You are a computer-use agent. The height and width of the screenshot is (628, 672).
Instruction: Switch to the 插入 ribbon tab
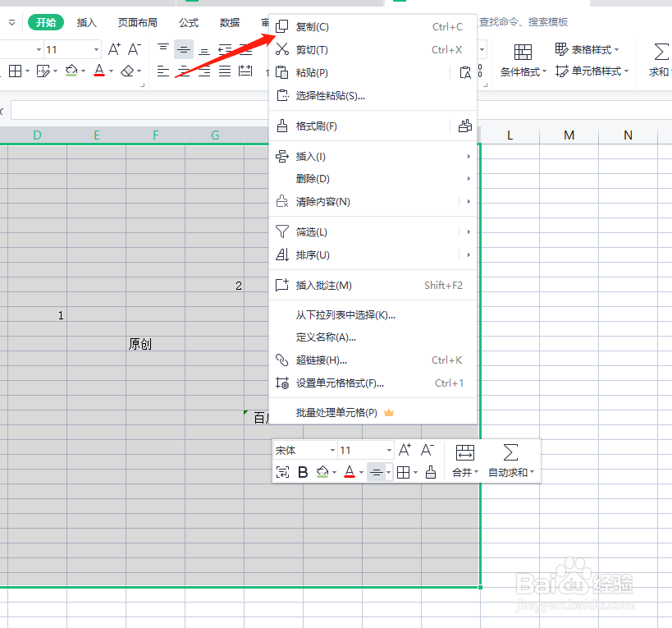coord(86,22)
